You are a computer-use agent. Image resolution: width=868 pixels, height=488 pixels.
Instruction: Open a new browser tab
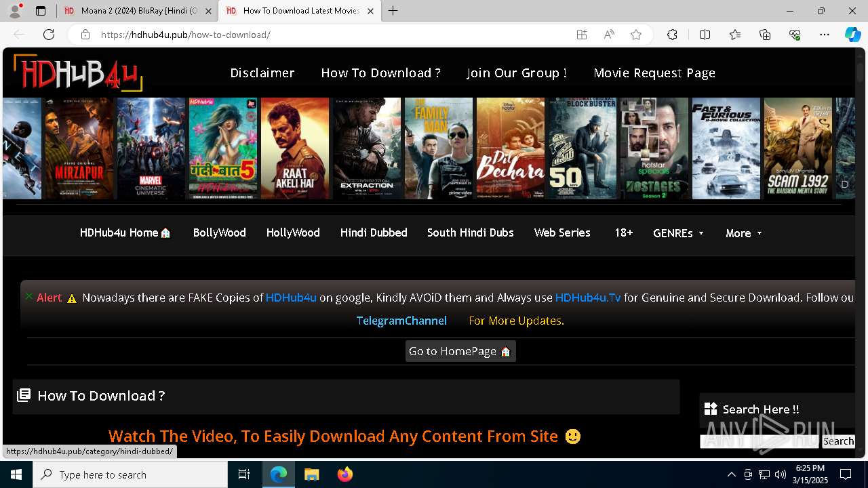click(x=393, y=11)
